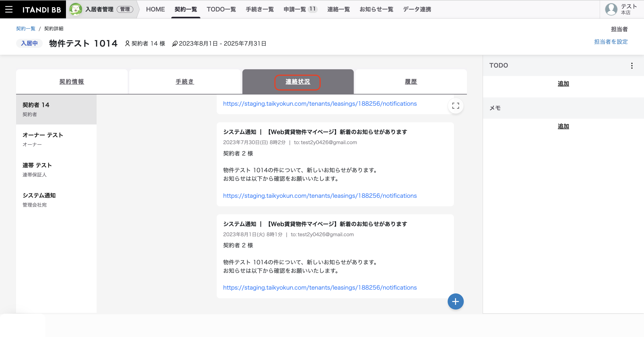Click the テスト 本店 user name
The image size is (644, 337).
coord(629,9)
